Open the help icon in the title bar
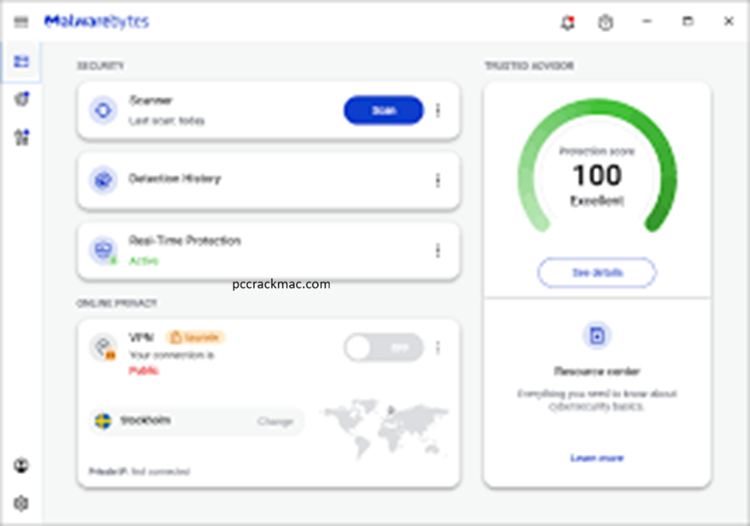The image size is (750, 526). [x=606, y=22]
